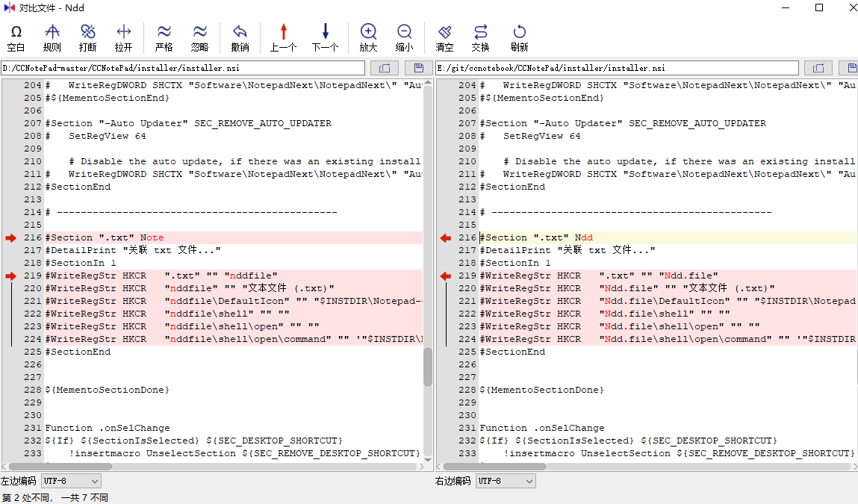Click line 207 '-Auto Updater' section in left pane
This screenshot has width=858, height=504.
click(x=188, y=123)
